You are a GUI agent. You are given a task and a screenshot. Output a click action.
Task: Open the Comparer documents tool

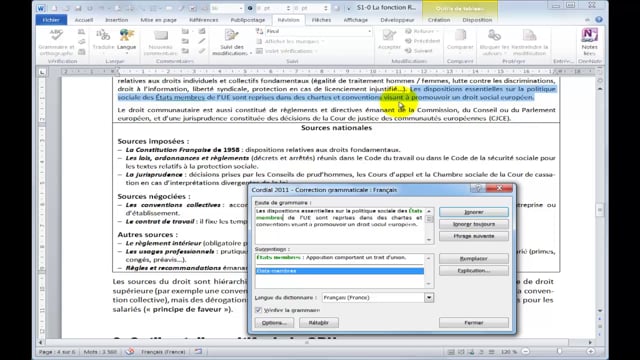coord(460,40)
